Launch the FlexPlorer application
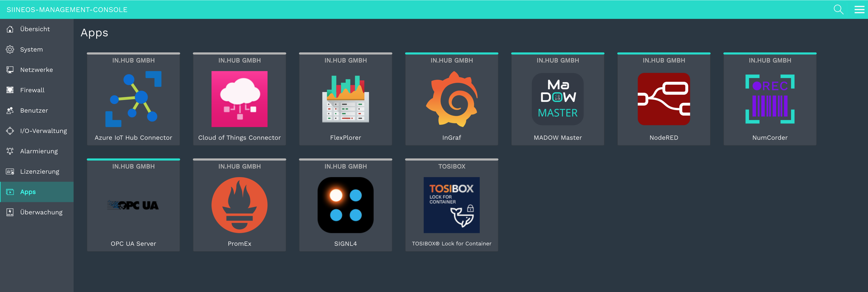 (345, 98)
